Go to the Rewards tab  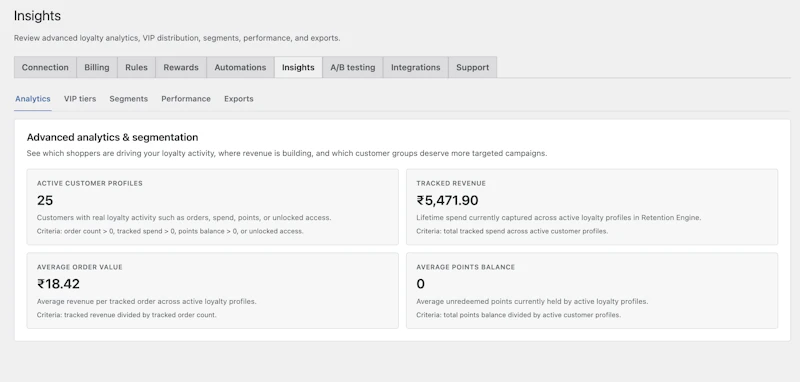181,67
